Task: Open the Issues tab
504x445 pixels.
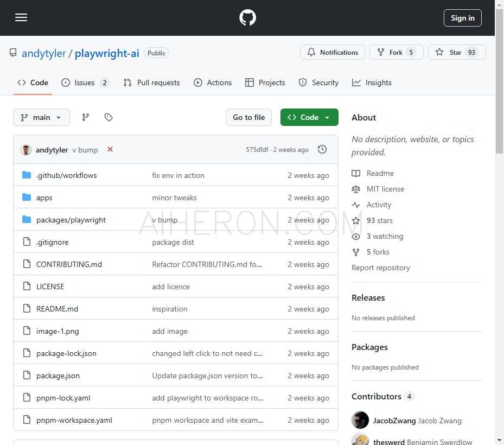Action: click(x=85, y=82)
